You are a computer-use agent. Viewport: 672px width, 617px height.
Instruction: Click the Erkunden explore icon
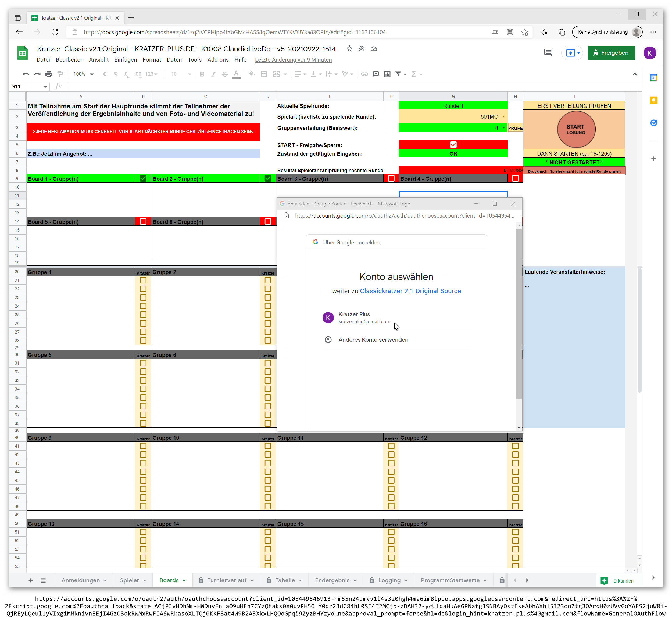tap(604, 581)
